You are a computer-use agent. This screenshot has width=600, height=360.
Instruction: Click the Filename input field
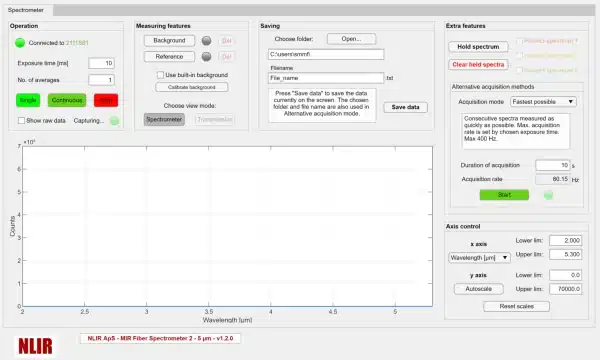pos(326,78)
